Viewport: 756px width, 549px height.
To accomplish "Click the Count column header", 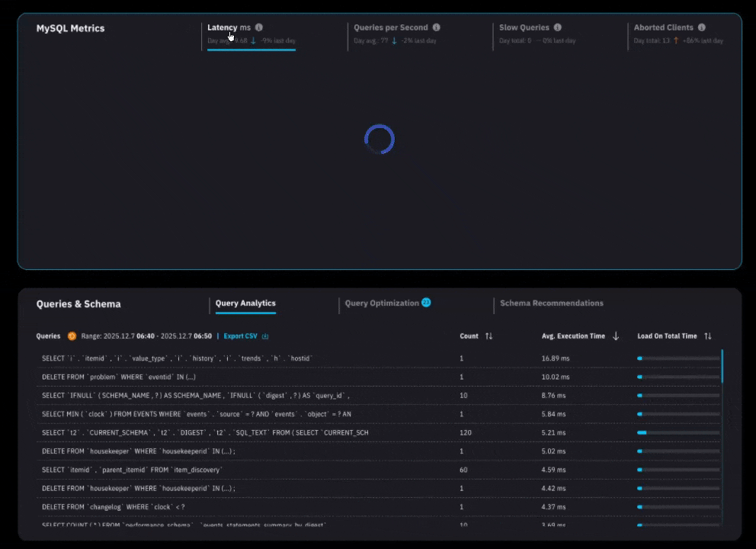I will point(469,335).
